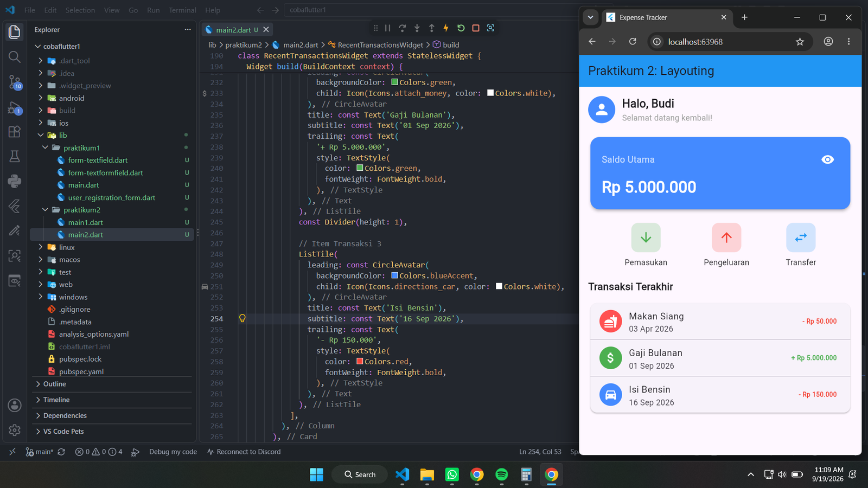The image size is (868, 488).
Task: Bookmark page with the star icon in Chrome
Action: (800, 42)
